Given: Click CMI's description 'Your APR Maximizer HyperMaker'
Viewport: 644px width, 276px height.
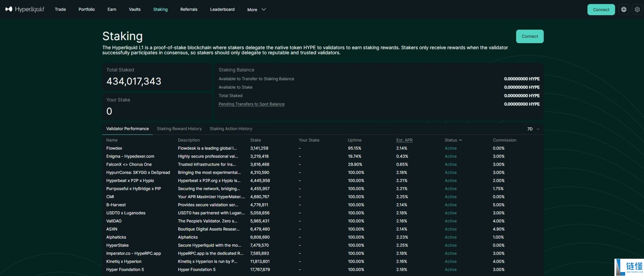Looking at the screenshot, I should tap(211, 197).
